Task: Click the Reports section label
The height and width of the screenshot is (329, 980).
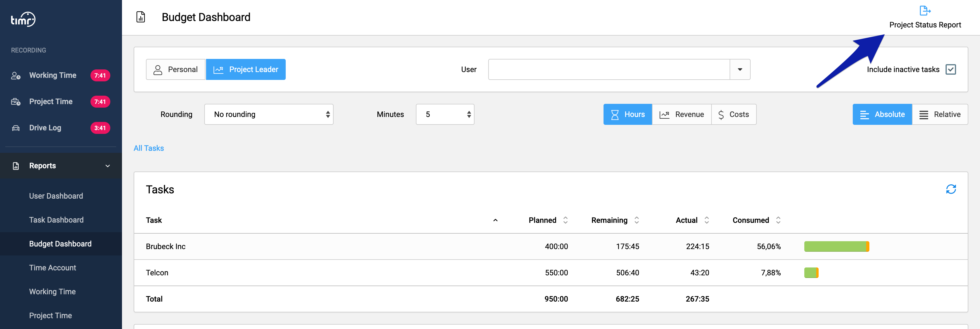Action: (42, 166)
